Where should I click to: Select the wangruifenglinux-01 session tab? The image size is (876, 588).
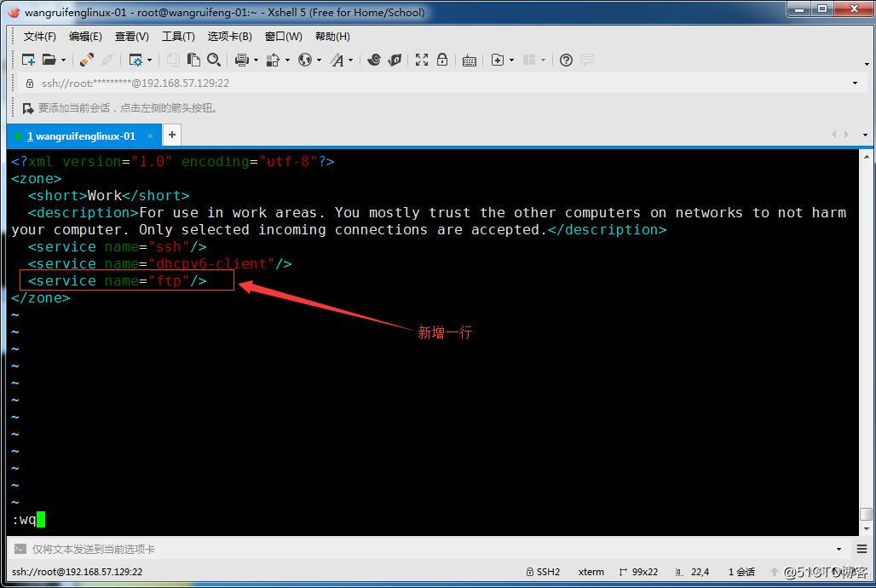(x=82, y=135)
